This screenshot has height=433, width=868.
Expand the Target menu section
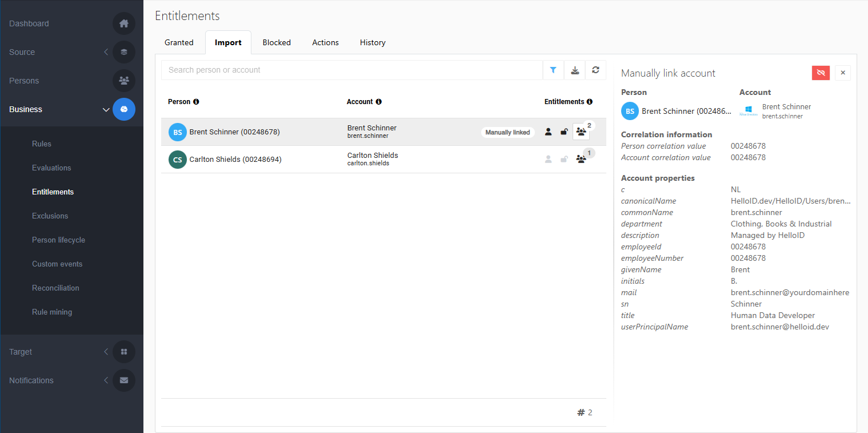pyautogui.click(x=106, y=352)
